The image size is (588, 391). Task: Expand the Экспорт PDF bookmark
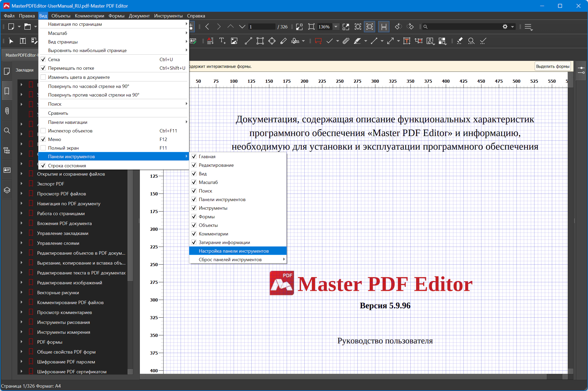click(22, 184)
